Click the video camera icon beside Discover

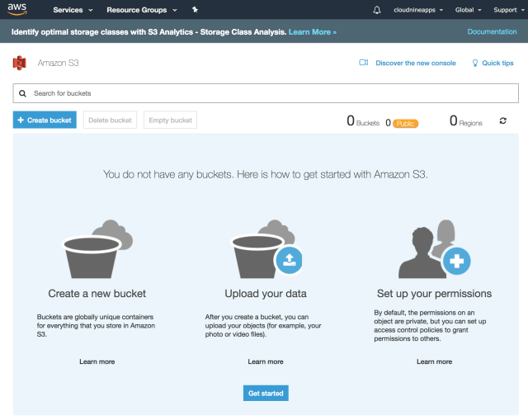click(363, 63)
